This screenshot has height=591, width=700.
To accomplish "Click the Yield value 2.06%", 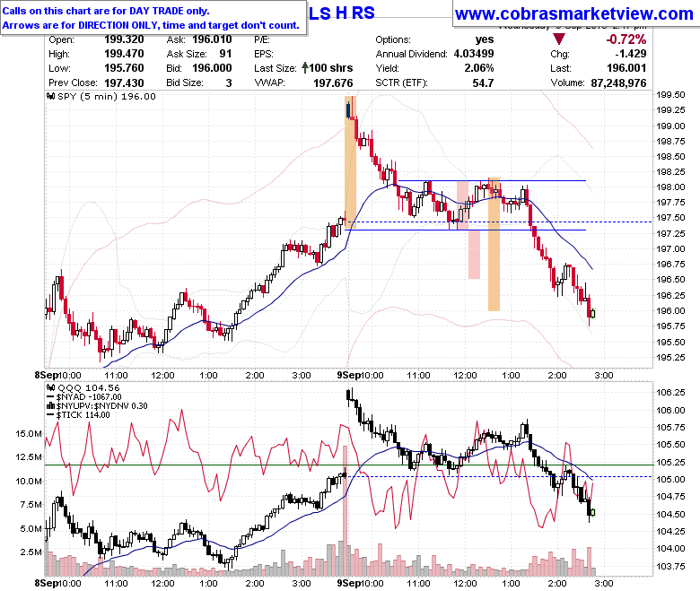I will click(x=479, y=68).
